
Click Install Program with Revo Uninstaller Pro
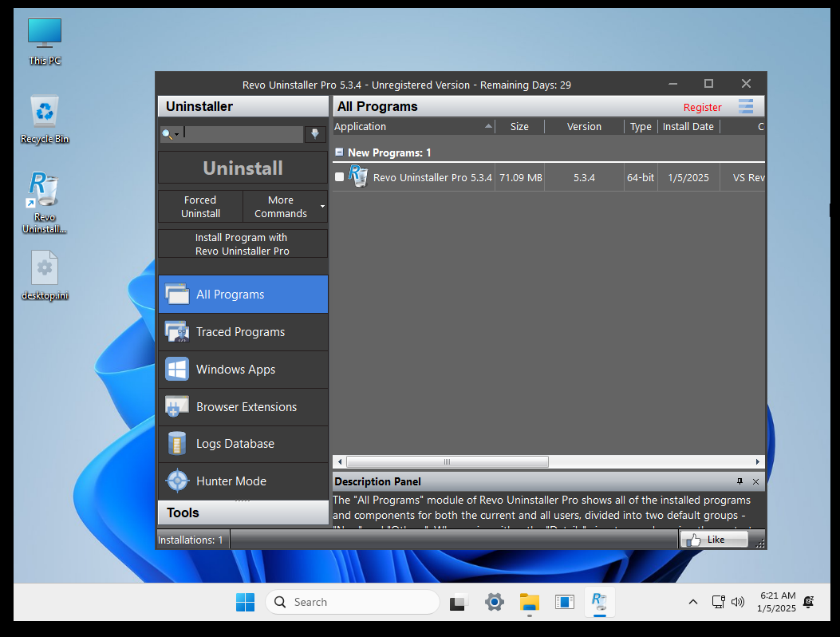click(x=243, y=244)
